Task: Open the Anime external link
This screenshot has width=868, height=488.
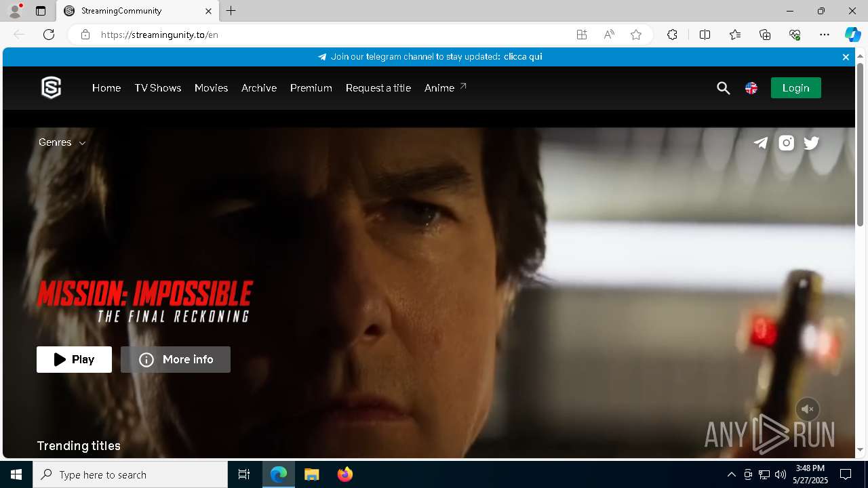Action: (x=446, y=88)
